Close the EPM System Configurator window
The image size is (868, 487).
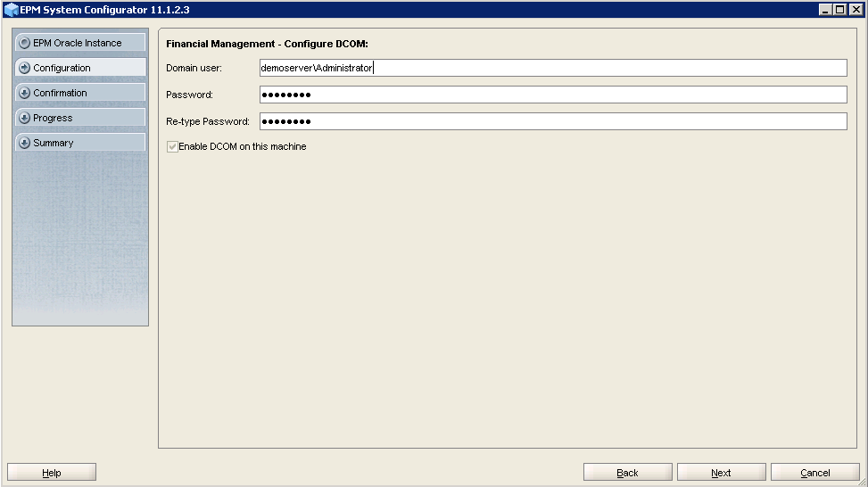(856, 10)
